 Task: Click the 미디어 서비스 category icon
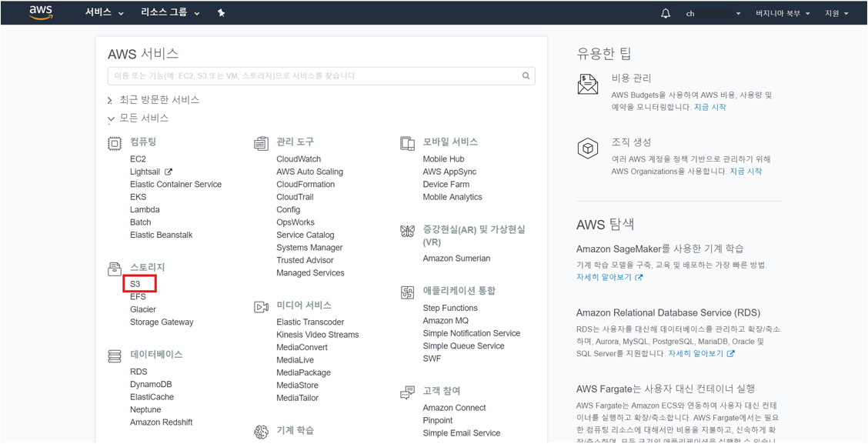click(261, 306)
